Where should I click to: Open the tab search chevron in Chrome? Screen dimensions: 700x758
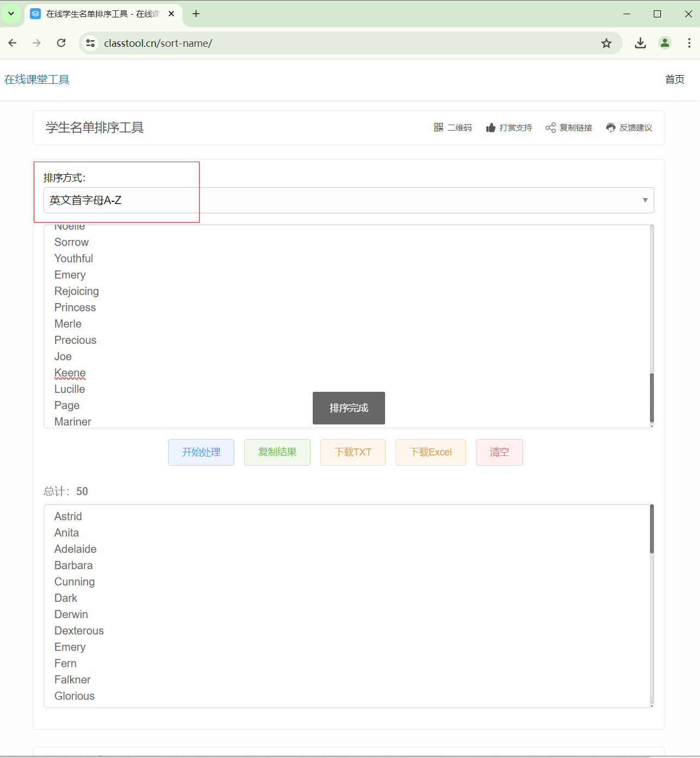tap(11, 14)
